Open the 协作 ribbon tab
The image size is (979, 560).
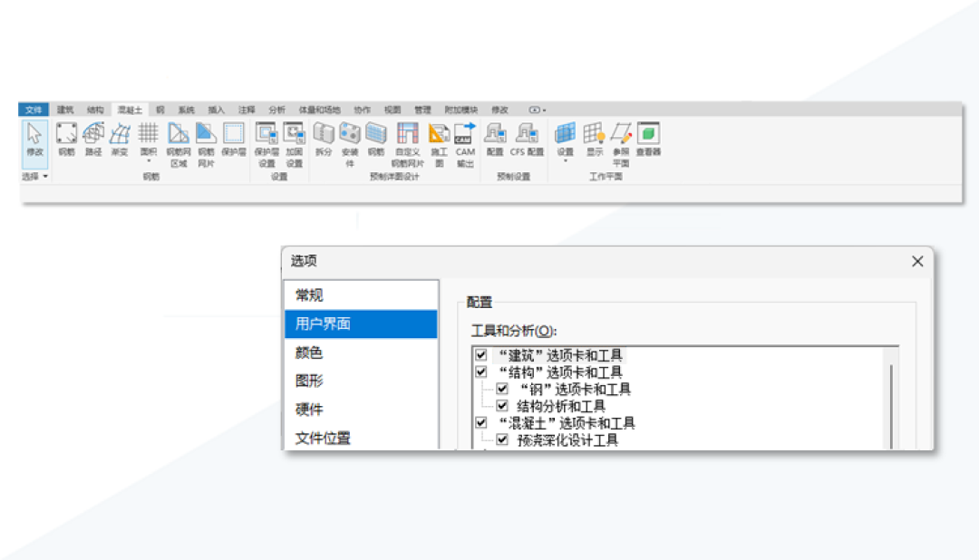point(362,110)
